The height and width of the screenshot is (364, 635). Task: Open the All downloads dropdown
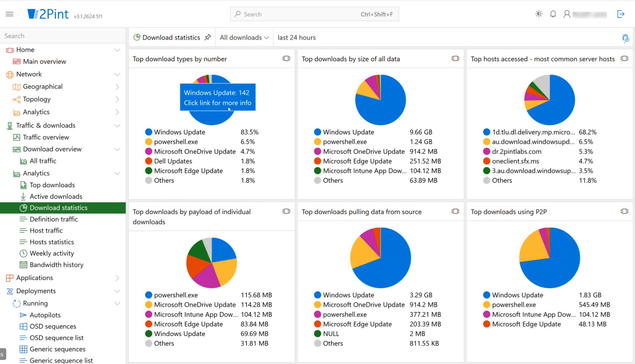244,38
